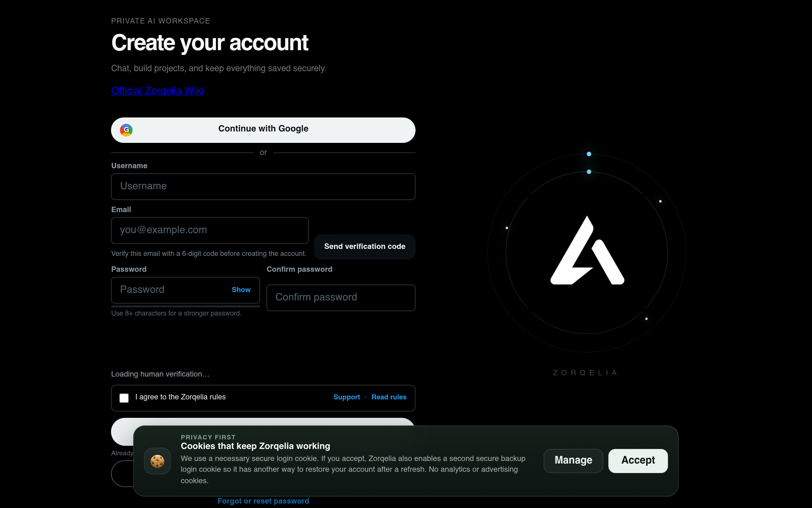This screenshot has height=508, width=812.
Task: Click the Google logo icon
Action: point(126,130)
